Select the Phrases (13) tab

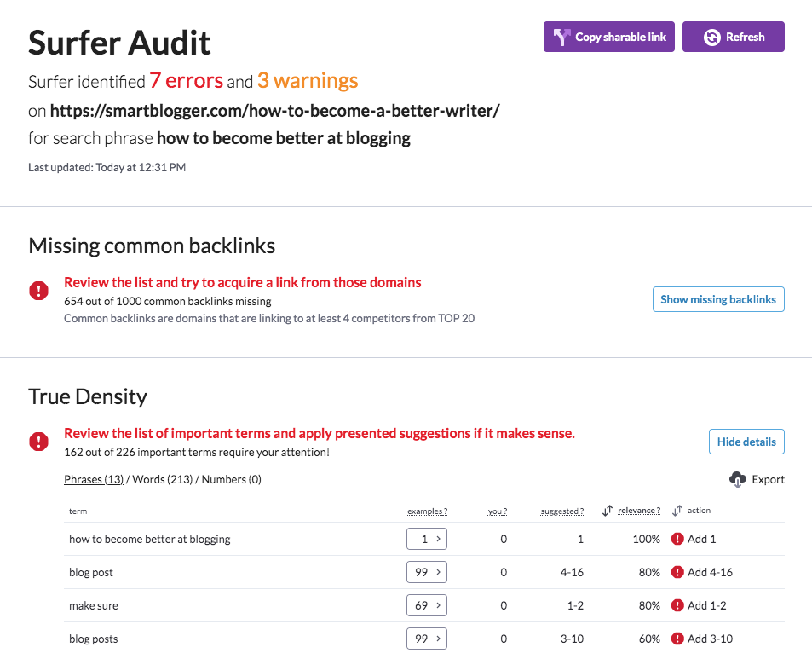click(x=94, y=478)
